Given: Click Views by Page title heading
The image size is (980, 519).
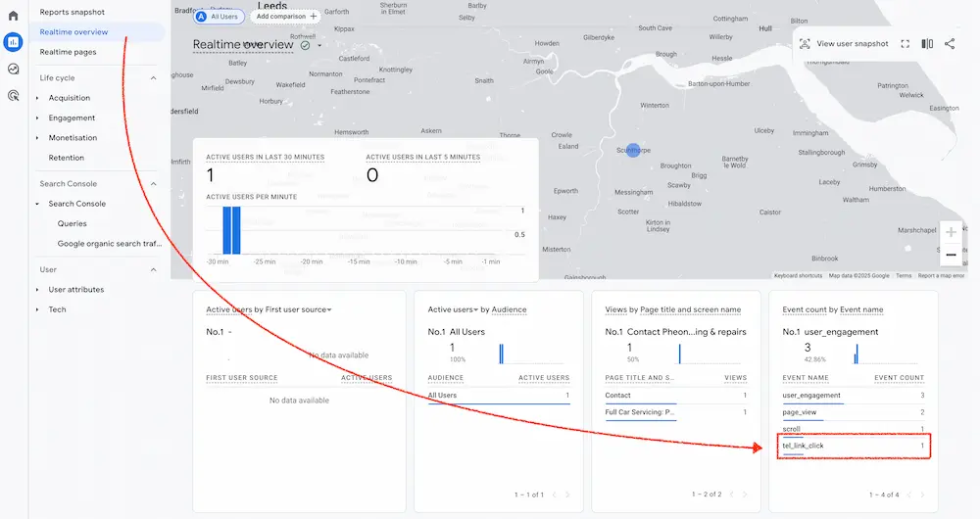Looking at the screenshot, I should (x=672, y=309).
